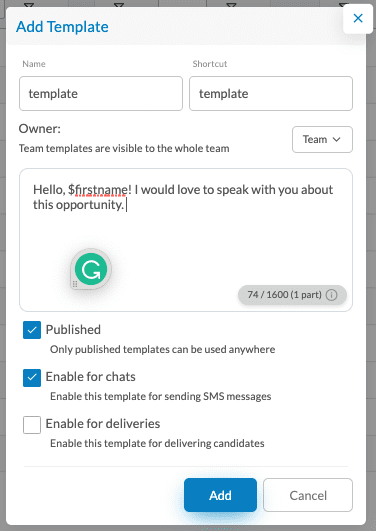376x531 pixels.
Task: Click the chevron arrow on Team selector
Action: point(336,140)
